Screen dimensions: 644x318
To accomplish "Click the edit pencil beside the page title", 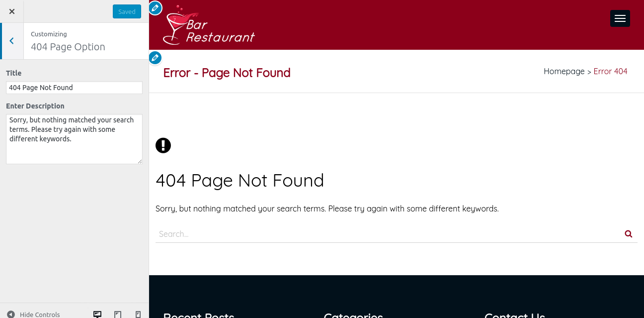I will click(156, 58).
